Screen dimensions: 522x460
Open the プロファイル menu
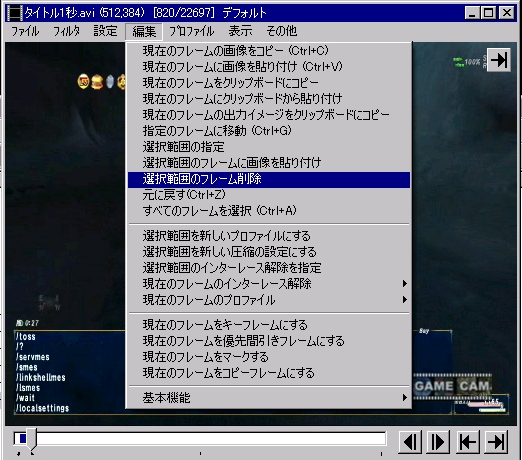point(191,31)
